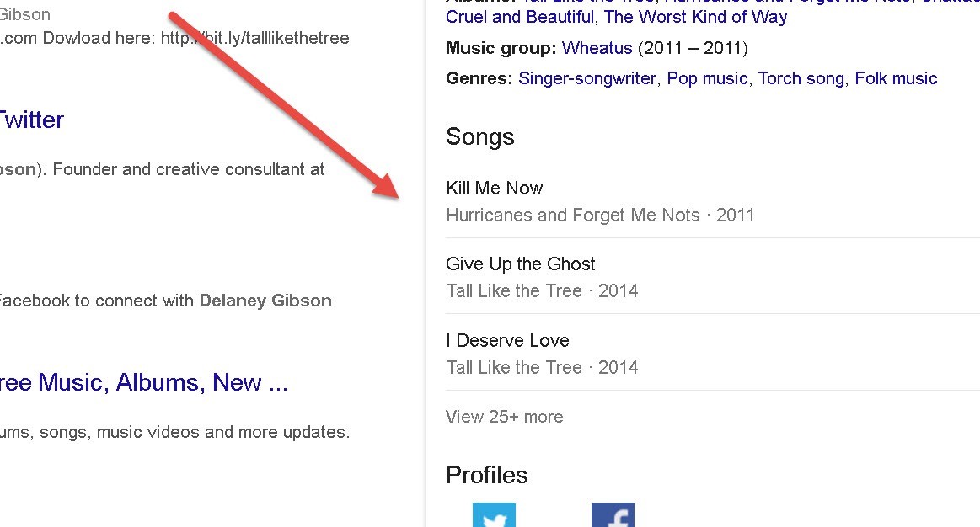The width and height of the screenshot is (980, 527).
Task: Select the Singer-songwriter genre link
Action: tap(586, 78)
